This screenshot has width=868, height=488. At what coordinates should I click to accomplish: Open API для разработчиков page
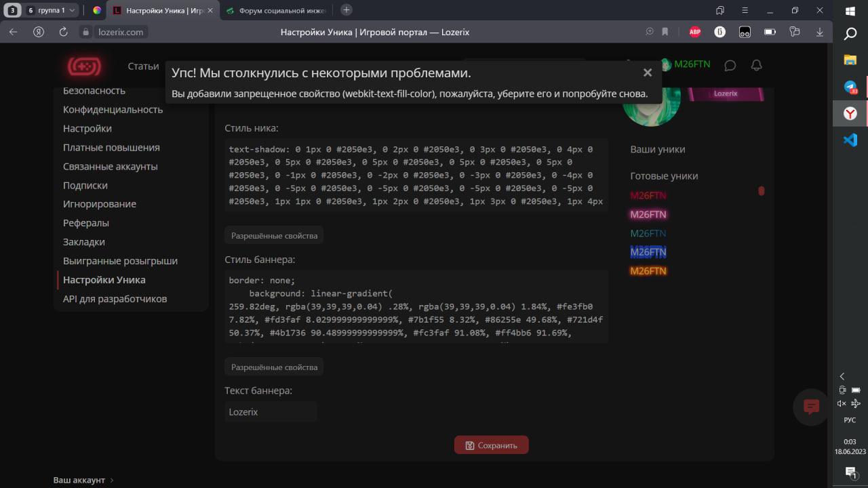point(115,299)
